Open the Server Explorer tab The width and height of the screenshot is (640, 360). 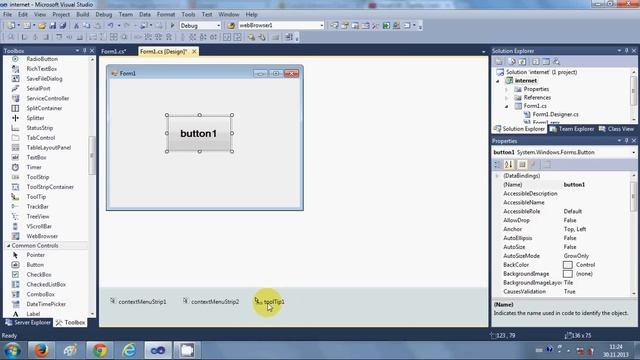[28, 322]
